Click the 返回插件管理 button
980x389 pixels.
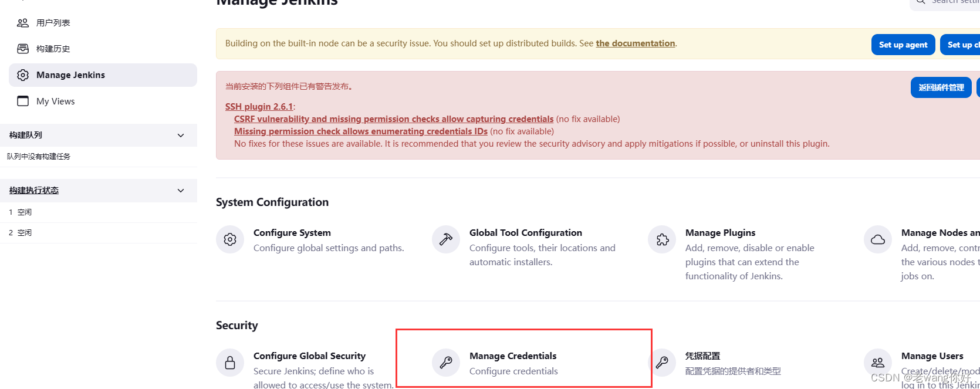coord(941,87)
